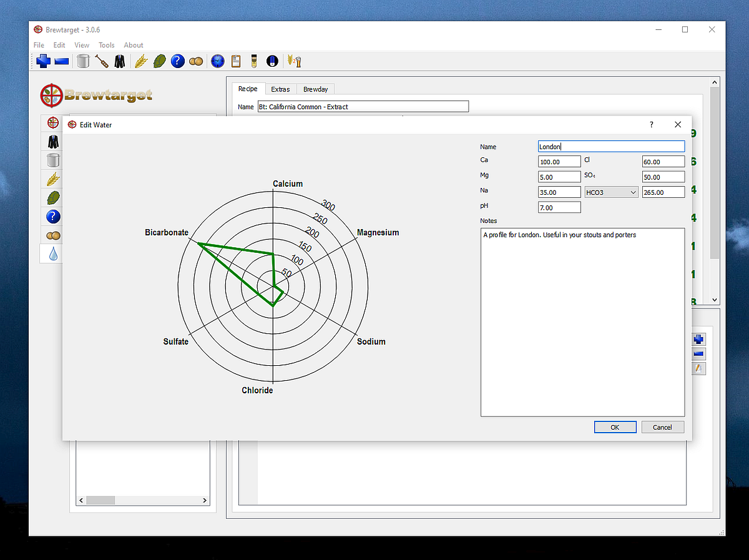Open Yeasts via the tan yeast cells toolbar icon

196,61
